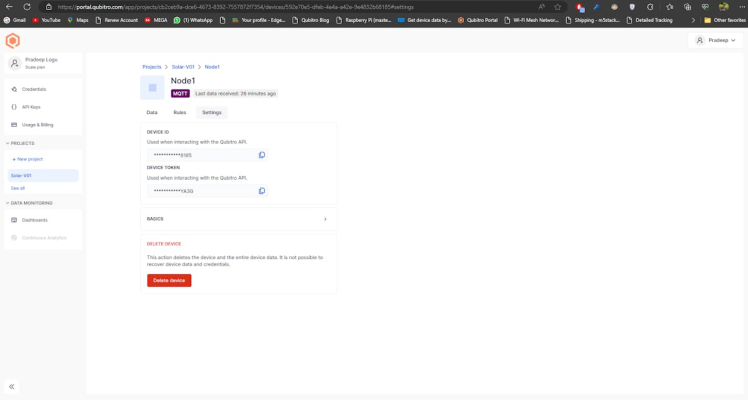Click DELETE DEVICE red heading
The height and width of the screenshot is (400, 748).
point(164,244)
